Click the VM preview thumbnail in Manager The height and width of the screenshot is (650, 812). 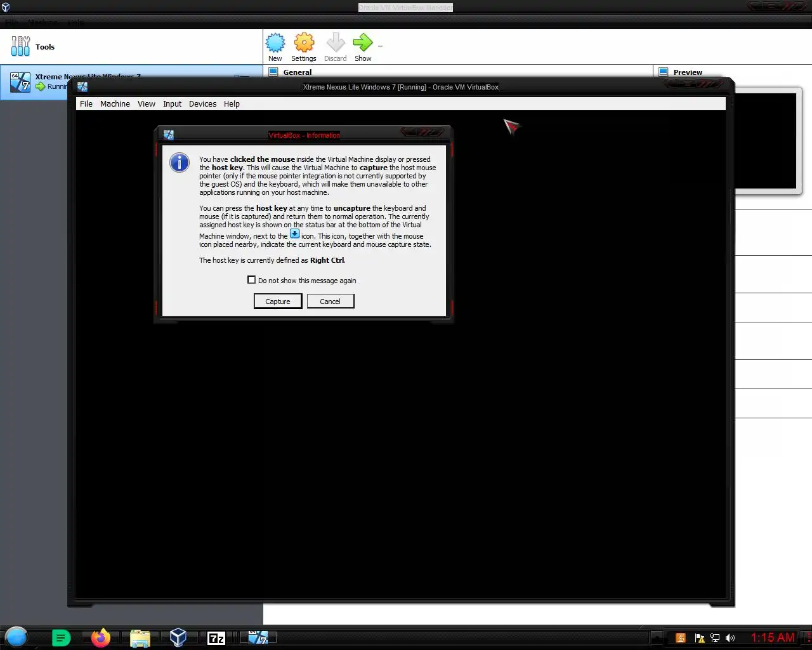(x=766, y=140)
